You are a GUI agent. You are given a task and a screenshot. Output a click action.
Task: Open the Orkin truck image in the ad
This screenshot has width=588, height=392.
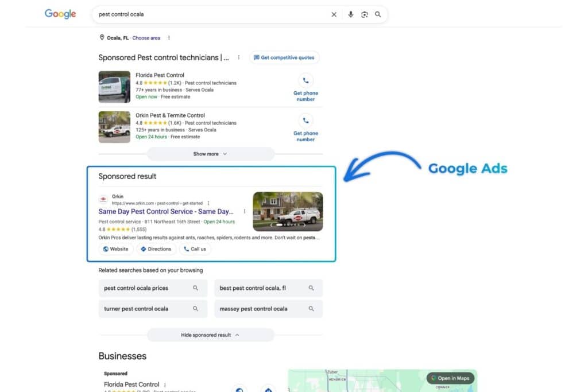[288, 211]
